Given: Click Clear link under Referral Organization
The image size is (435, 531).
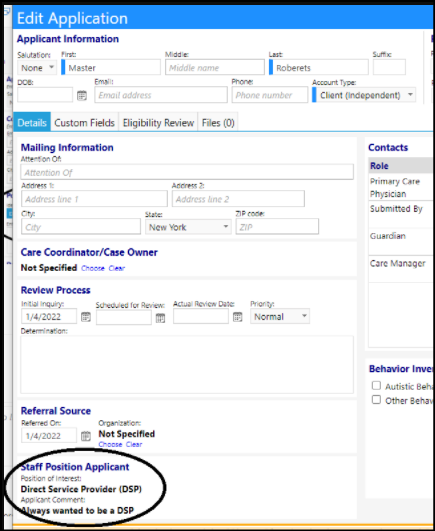Looking at the screenshot, I should pos(134,444).
